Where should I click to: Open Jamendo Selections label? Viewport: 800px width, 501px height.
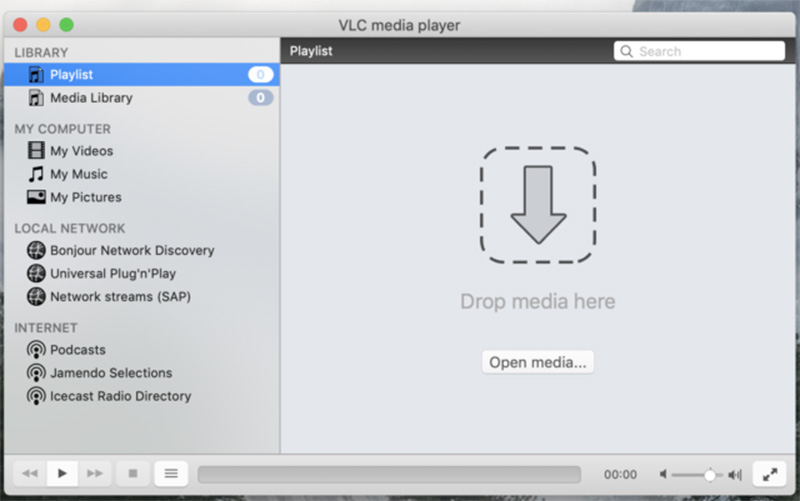click(x=111, y=373)
